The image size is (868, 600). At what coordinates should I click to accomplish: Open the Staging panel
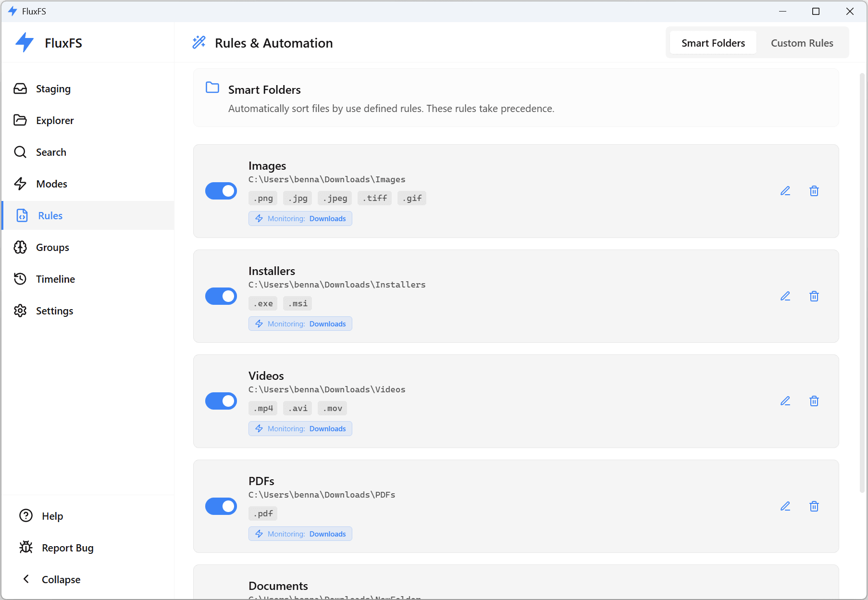click(53, 88)
